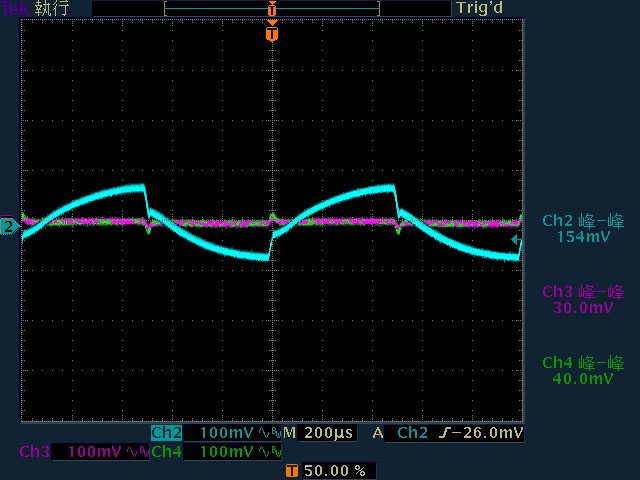Viewport: 640px width, 480px height.
Task: Click the orange T icon beside 50.00 %
Action: [291, 470]
